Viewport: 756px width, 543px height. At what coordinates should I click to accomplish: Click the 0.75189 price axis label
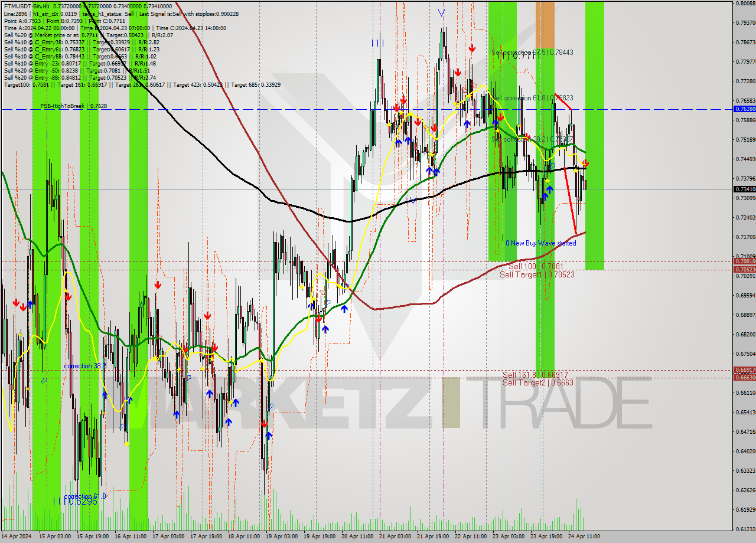click(x=745, y=140)
